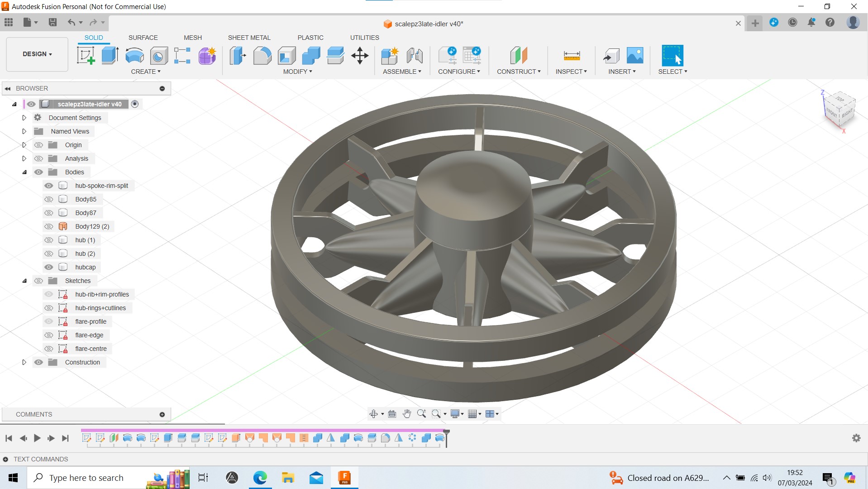Open the CREATE dropdown menu
The image size is (868, 489).
(146, 72)
